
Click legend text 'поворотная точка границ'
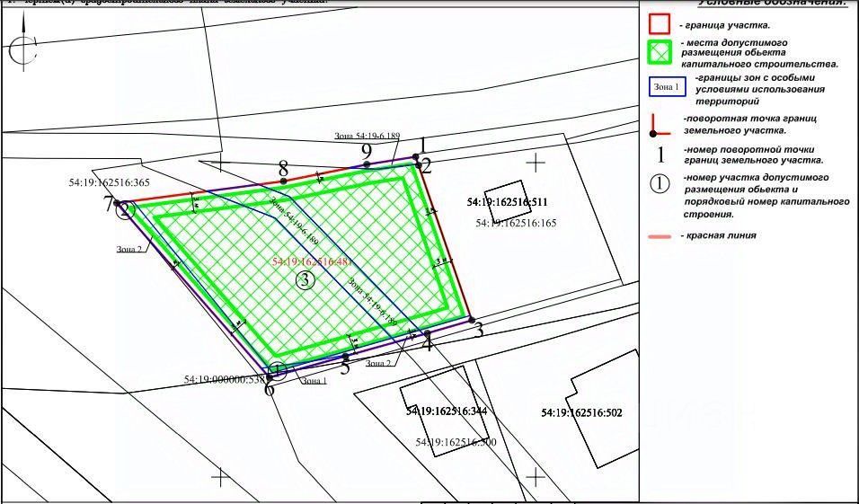[750, 119]
